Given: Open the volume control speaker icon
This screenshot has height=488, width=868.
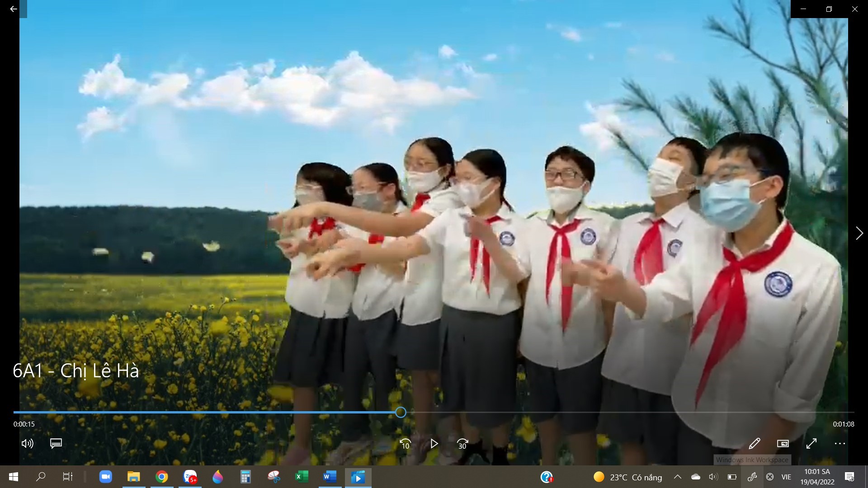Looking at the screenshot, I should (27, 444).
